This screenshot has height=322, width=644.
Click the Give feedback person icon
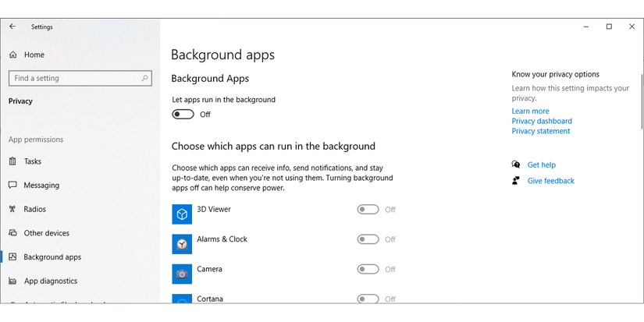(516, 180)
